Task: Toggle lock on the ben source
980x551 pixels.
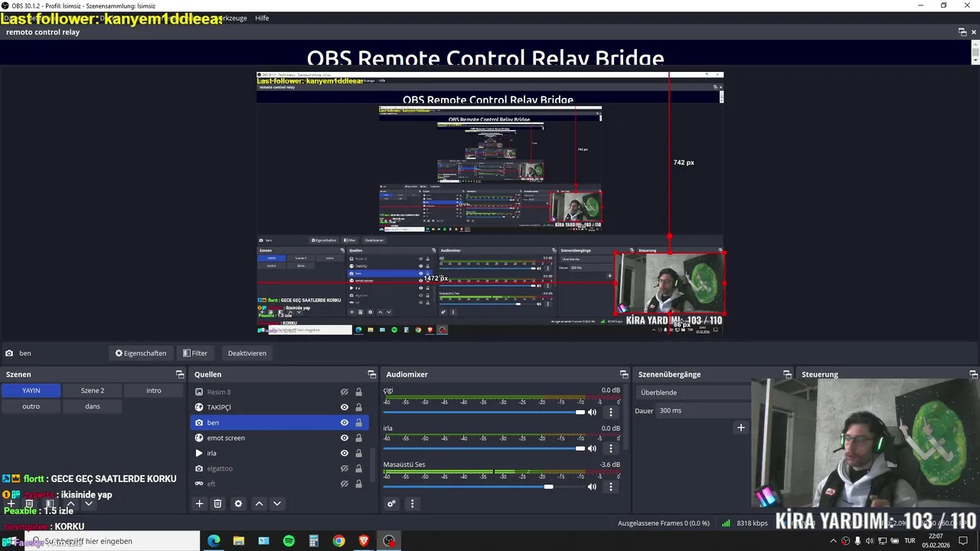Action: [358, 422]
